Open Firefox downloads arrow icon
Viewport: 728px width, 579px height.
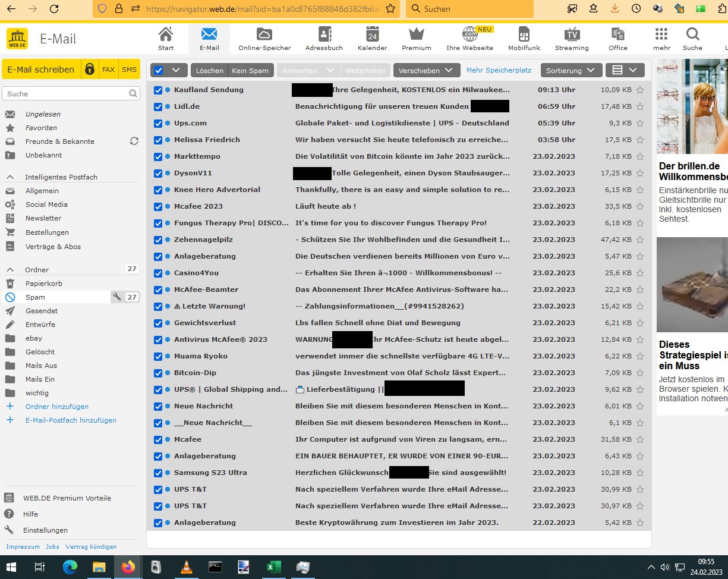(x=614, y=8)
